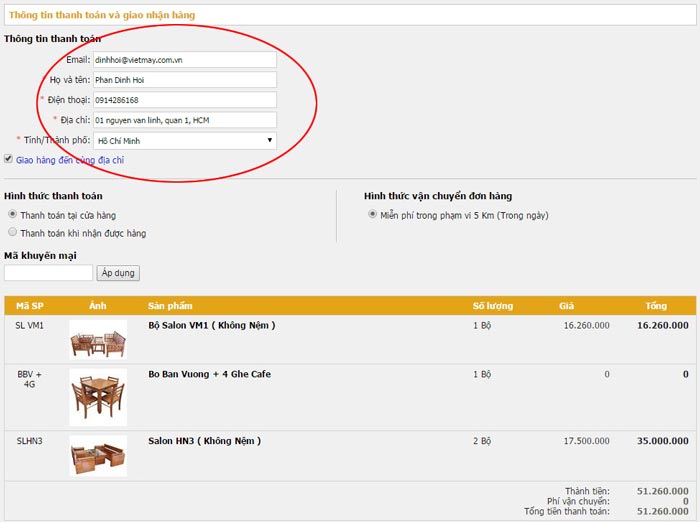Viewport: 700px width, 522px height.
Task: Click the Điện thoại phone field
Action: click(x=185, y=100)
